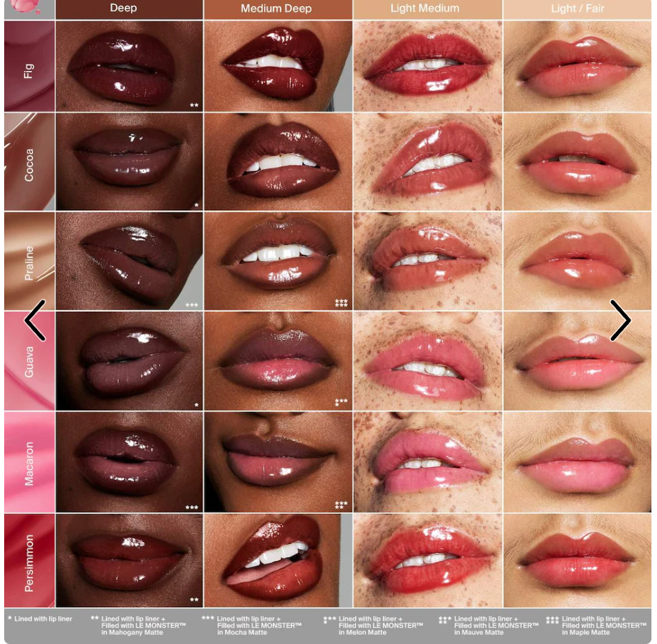
Task: Click Persimmon lip photo on Medium Deep skin
Action: tap(278, 560)
